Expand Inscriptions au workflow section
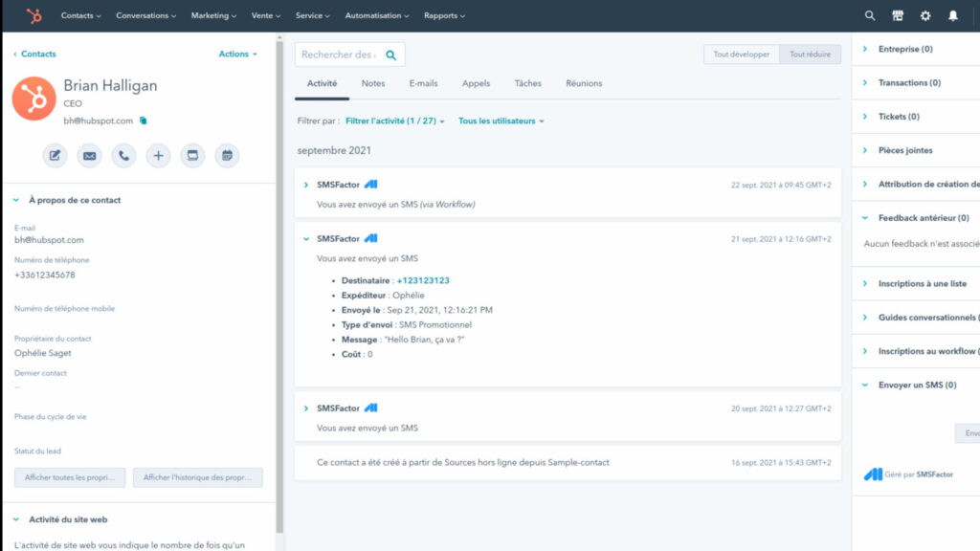Image resolution: width=980 pixels, height=551 pixels. point(865,351)
